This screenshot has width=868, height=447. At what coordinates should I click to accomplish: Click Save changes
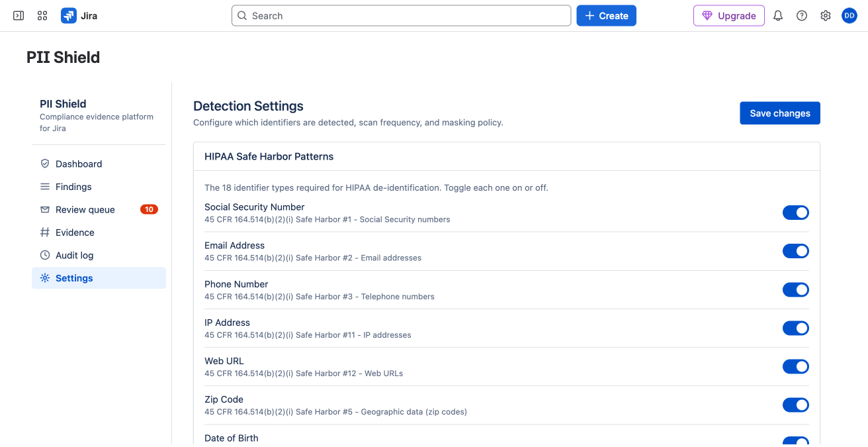coord(780,113)
